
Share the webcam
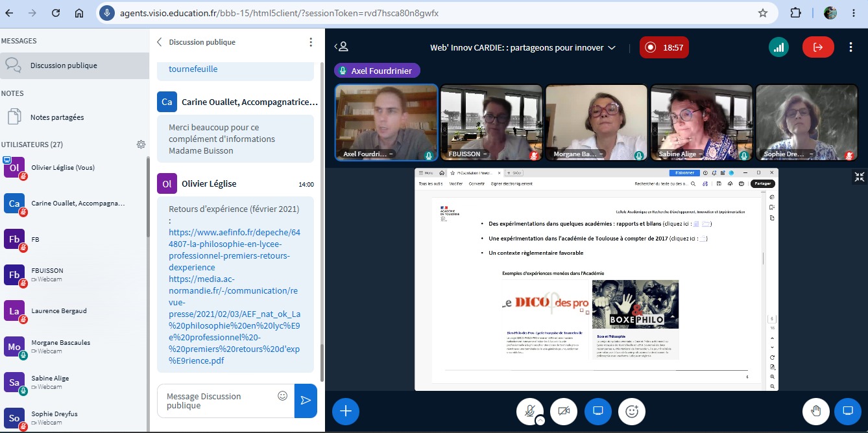click(564, 411)
